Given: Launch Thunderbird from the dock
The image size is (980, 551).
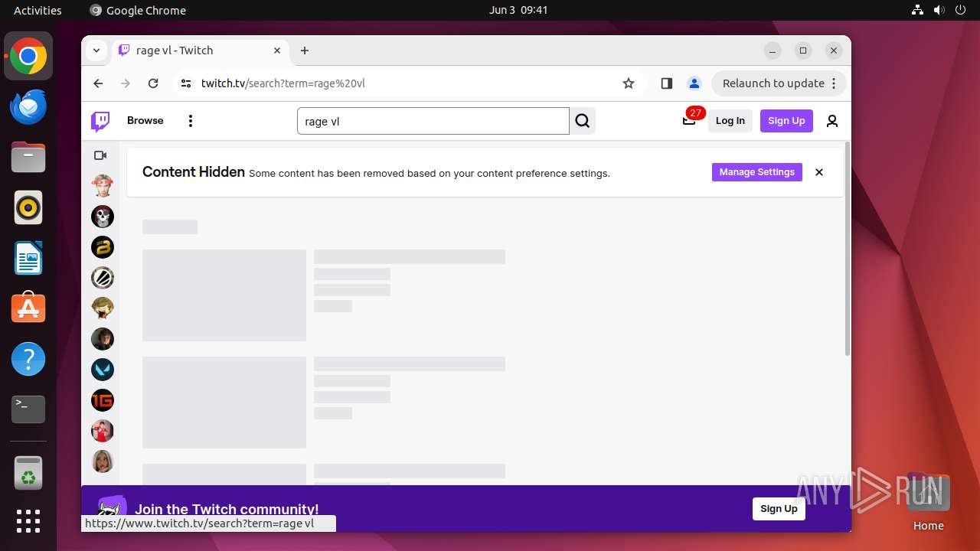Looking at the screenshot, I should click(28, 106).
